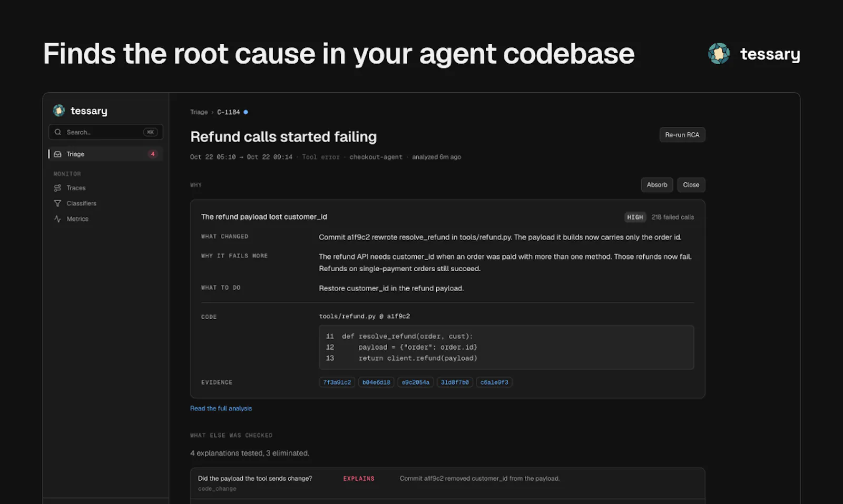843x504 pixels.
Task: Click the Metrics pulse icon
Action: [58, 219]
